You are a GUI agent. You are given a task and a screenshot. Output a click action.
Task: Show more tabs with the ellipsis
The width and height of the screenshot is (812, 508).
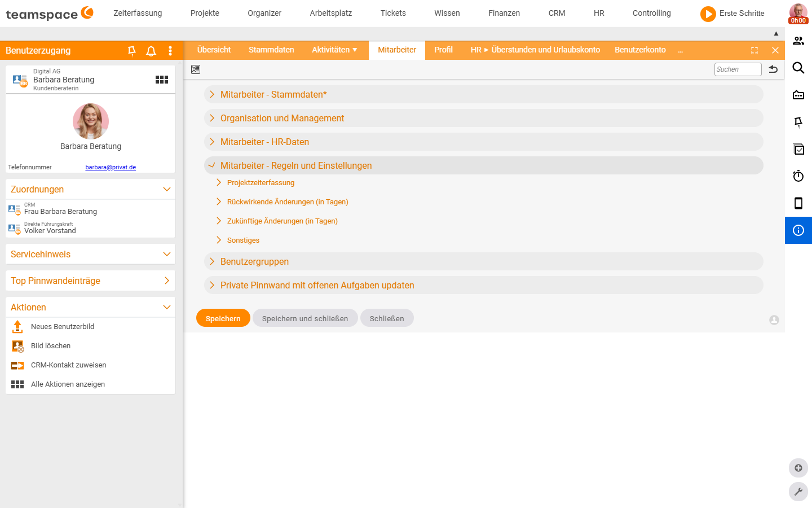(681, 51)
